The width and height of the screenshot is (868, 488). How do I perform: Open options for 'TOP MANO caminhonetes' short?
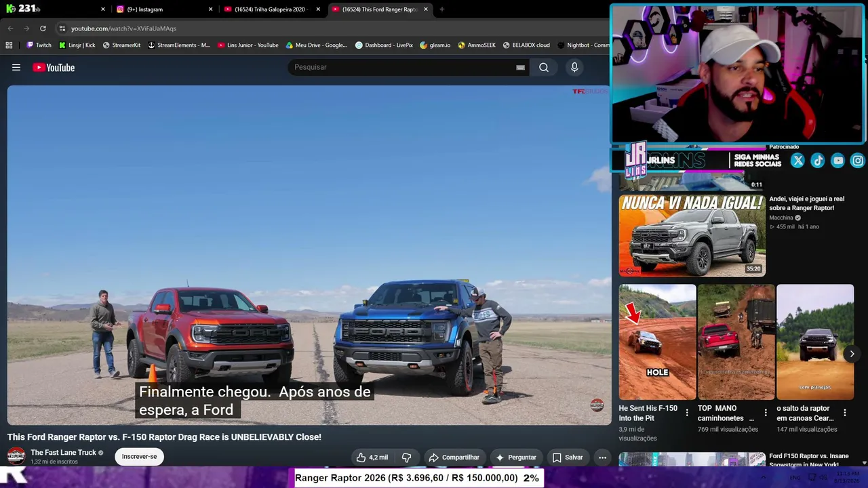coord(766,413)
